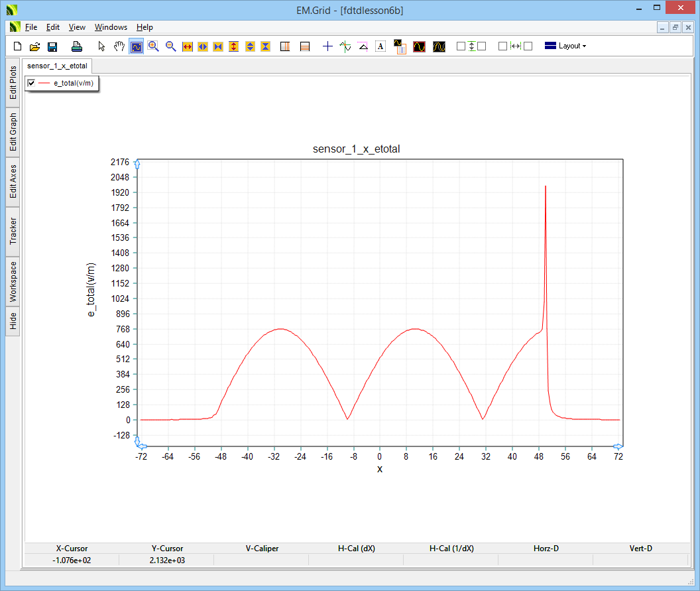This screenshot has height=591, width=700.
Task: Select the arrow pointer tool
Action: click(101, 46)
